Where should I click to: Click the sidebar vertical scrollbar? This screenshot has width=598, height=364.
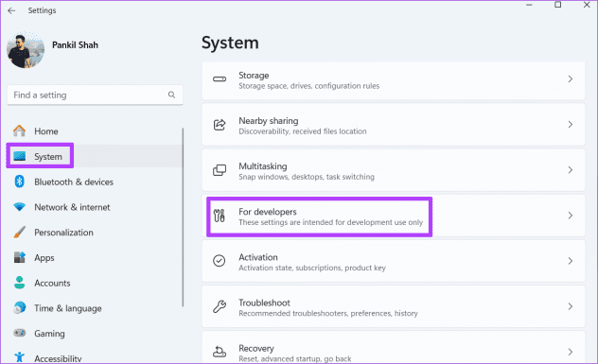point(183,217)
